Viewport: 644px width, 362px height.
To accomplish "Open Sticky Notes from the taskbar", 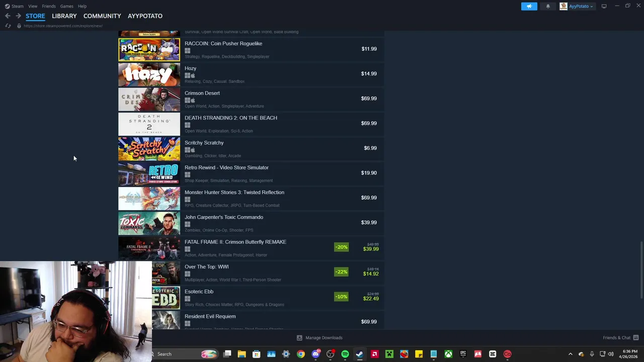I will [419, 354].
